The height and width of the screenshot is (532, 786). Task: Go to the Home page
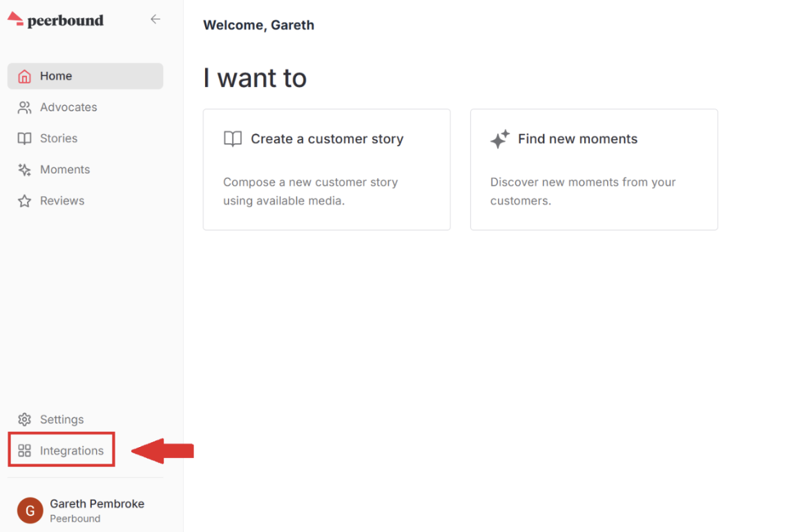pos(85,76)
